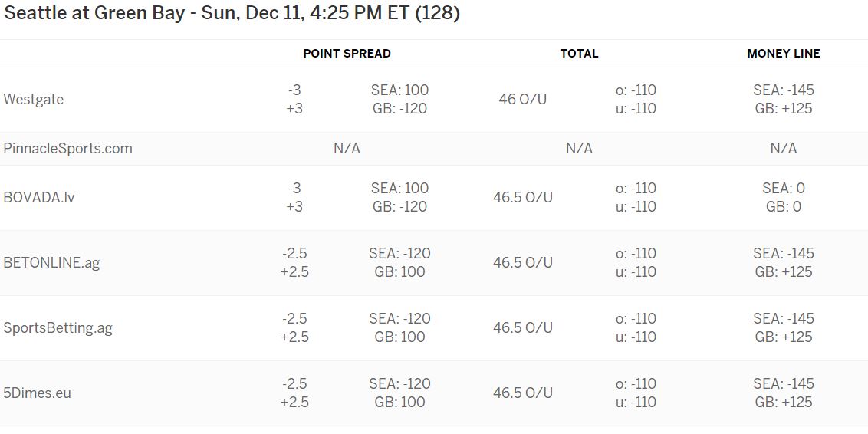Click the MONEY LINE column header
This screenshot has width=868, height=434.
[784, 54]
